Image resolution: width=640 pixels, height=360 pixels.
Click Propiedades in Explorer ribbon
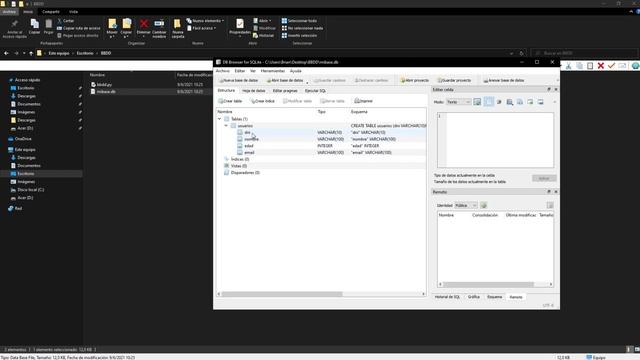tap(240, 27)
